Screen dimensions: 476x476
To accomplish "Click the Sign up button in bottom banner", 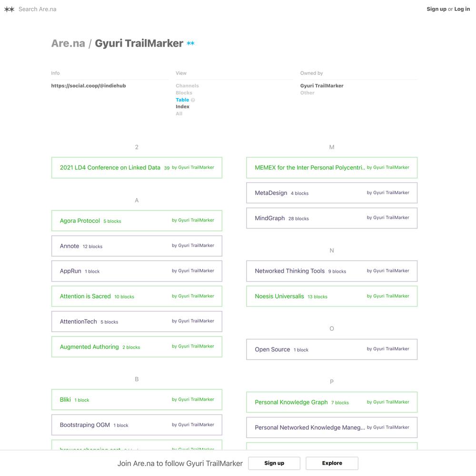I will [x=274, y=463].
